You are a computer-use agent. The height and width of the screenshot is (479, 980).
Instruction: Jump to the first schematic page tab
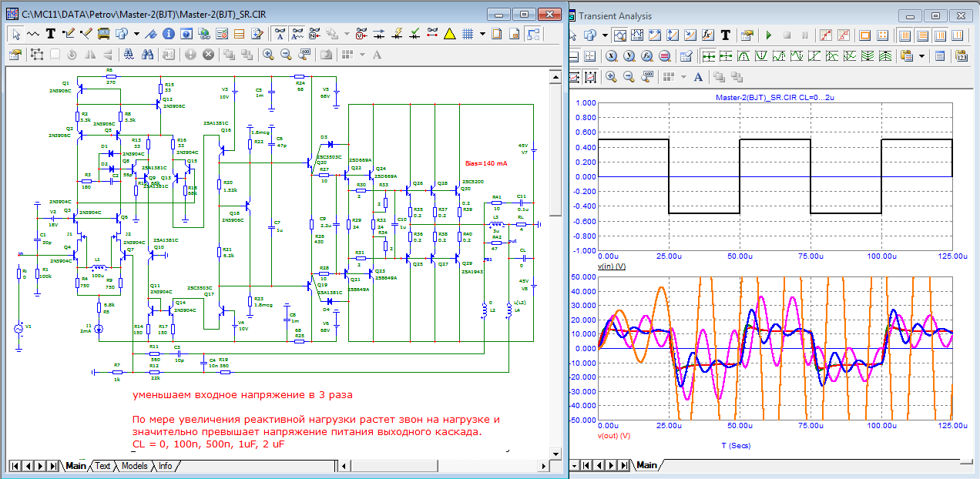(x=15, y=466)
